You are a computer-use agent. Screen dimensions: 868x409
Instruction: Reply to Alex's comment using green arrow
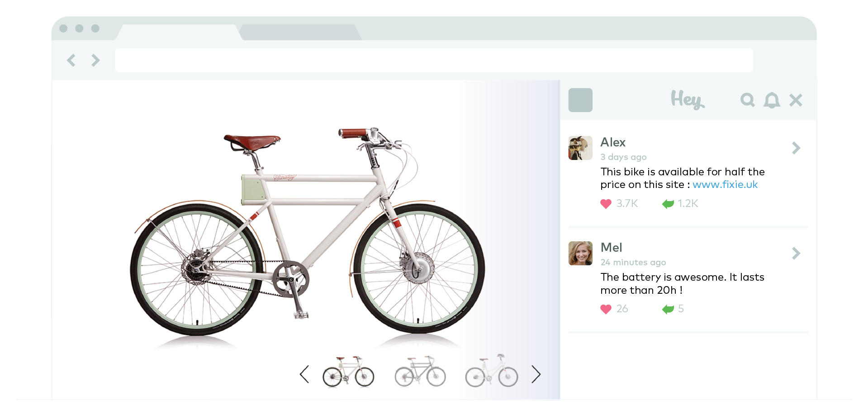pos(668,204)
